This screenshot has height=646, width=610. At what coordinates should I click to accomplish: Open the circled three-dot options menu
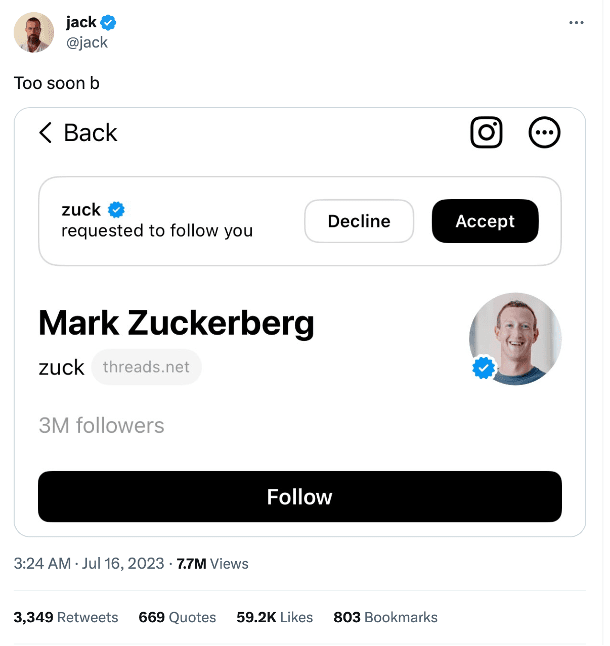[544, 132]
